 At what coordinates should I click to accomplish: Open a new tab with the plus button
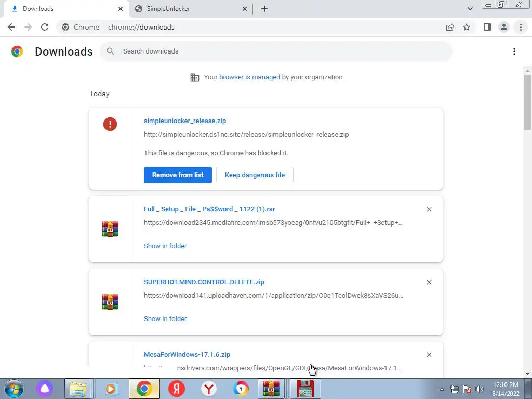click(x=264, y=9)
